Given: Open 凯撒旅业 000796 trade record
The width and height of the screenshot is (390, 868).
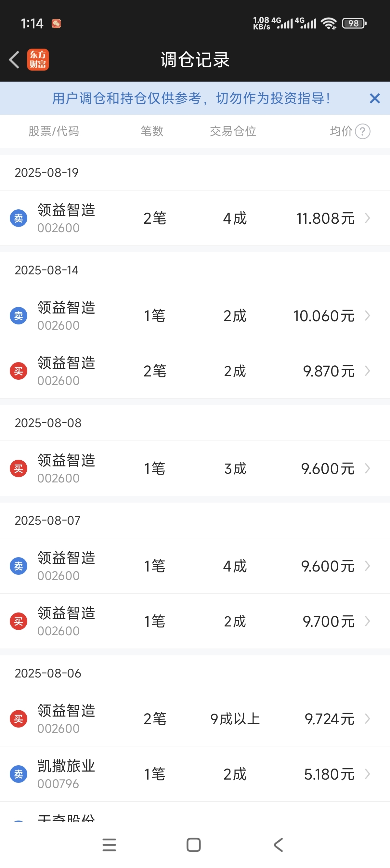Looking at the screenshot, I should pyautogui.click(x=195, y=774).
